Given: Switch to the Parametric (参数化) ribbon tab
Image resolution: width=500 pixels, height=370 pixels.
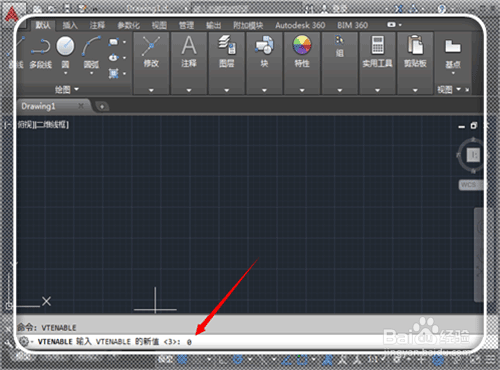Looking at the screenshot, I should click(128, 25).
